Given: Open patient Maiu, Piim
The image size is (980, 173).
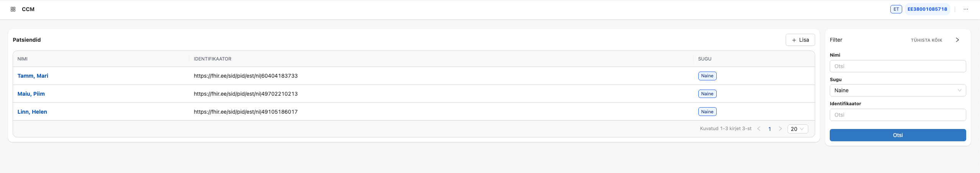Looking at the screenshot, I should [x=31, y=94].
